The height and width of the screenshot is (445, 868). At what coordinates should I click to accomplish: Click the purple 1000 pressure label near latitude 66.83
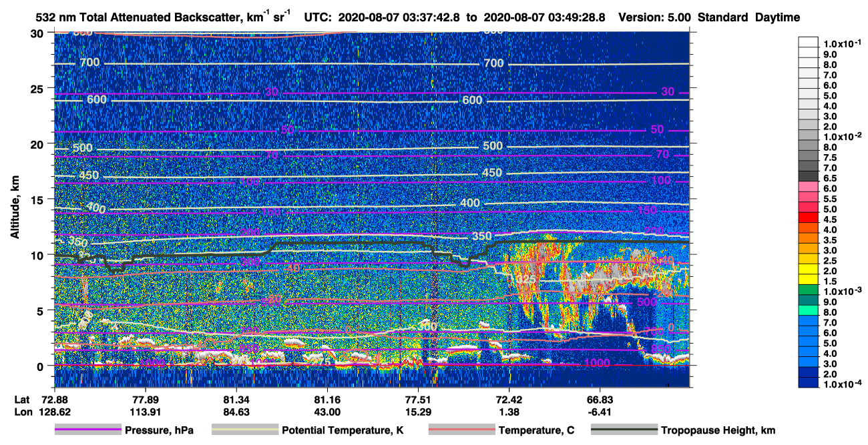[596, 362]
